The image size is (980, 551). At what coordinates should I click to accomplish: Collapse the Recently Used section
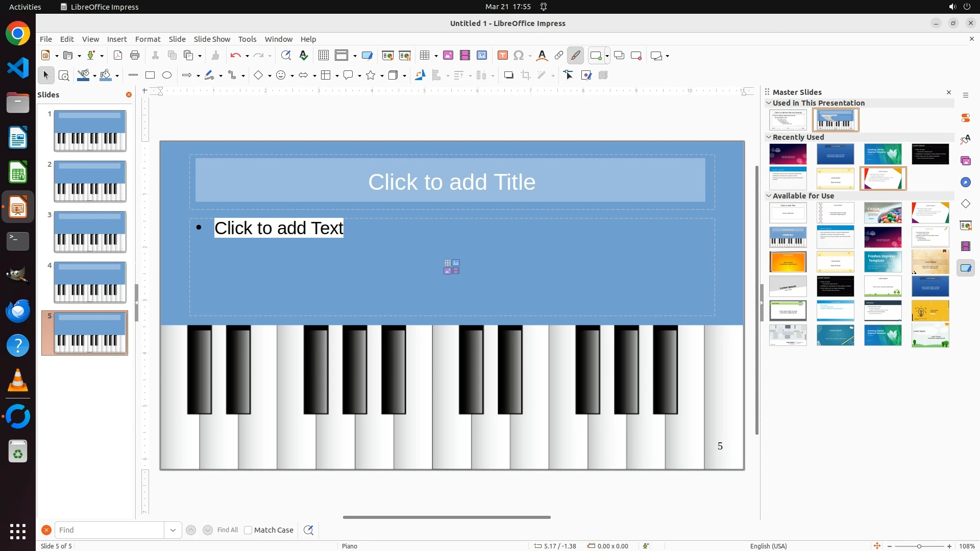(x=769, y=137)
